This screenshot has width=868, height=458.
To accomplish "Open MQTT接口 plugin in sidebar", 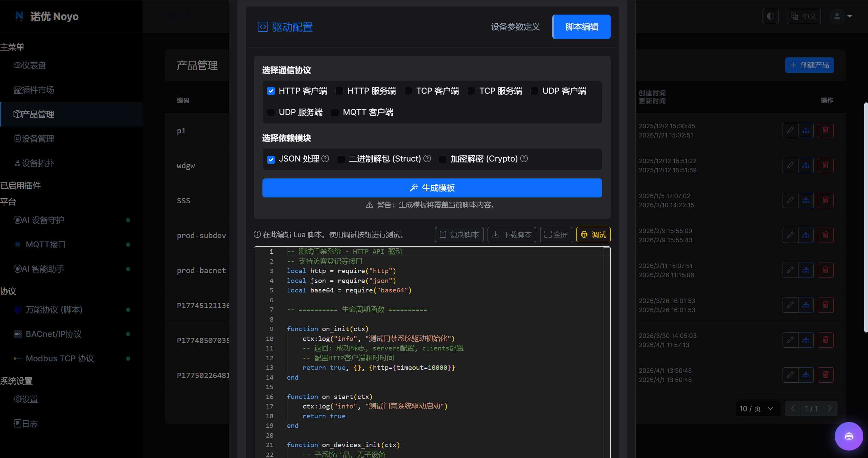I will (71, 245).
